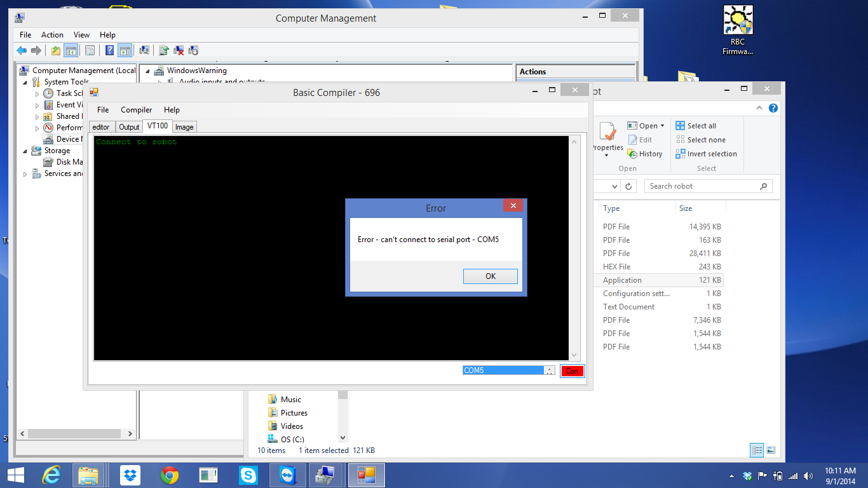The height and width of the screenshot is (488, 868).
Task: Switch to Image tab
Action: point(184,127)
